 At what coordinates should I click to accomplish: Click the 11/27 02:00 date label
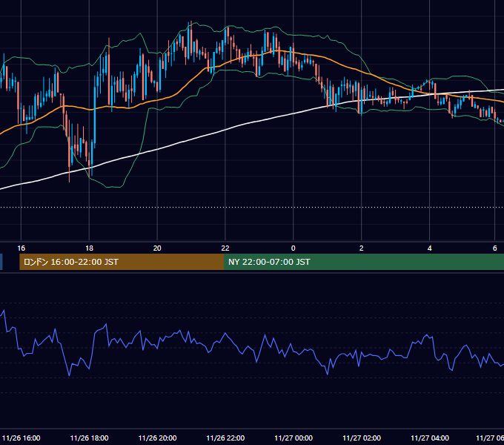(x=362, y=438)
